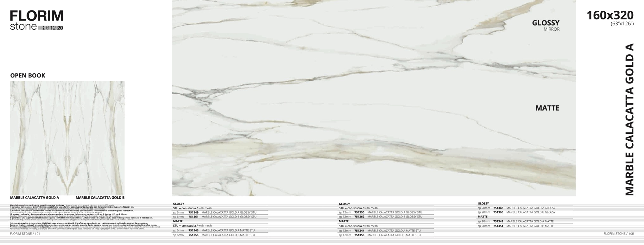
Task: Open the Open Book marble preview image
Action: coord(67,138)
